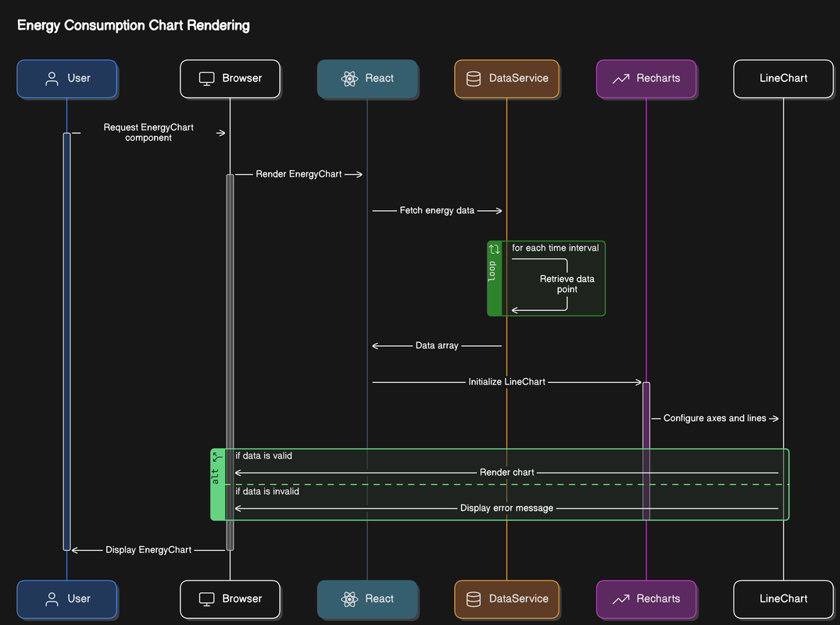
Task: Click the 'Fetch energy data' message label
Action: click(x=437, y=210)
